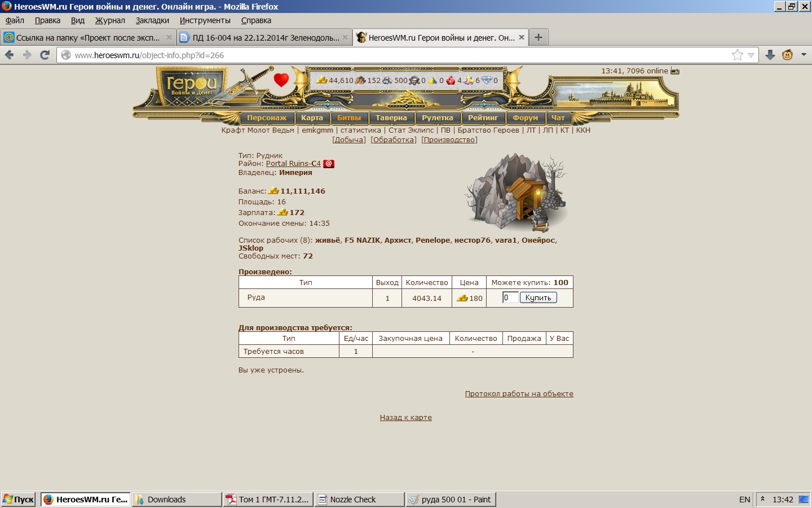Close the 'Ссылка на папку' tab
Screen dimensions: 812x508
[169, 37]
